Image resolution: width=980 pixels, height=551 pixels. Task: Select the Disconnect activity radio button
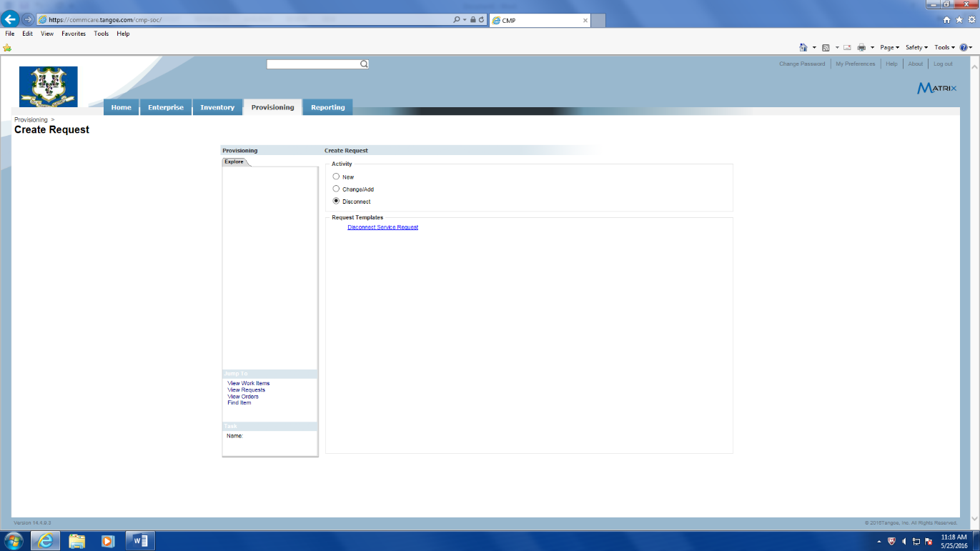coord(336,201)
